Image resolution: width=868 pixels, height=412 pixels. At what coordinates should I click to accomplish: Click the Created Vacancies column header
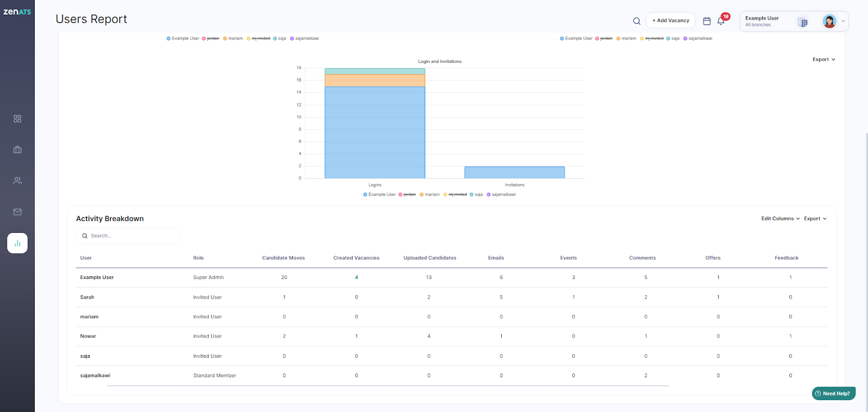[356, 258]
